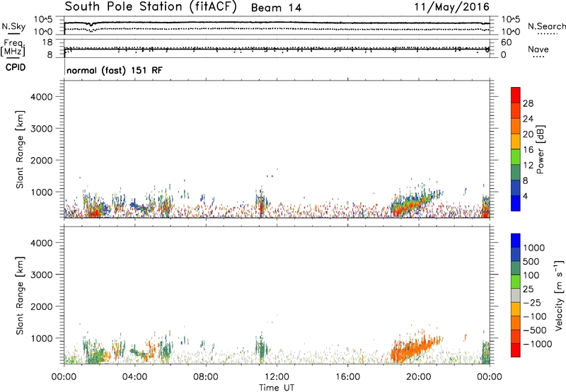Click the "18" frequency axis tick
Screen dimensions: 566x392
[47, 42]
